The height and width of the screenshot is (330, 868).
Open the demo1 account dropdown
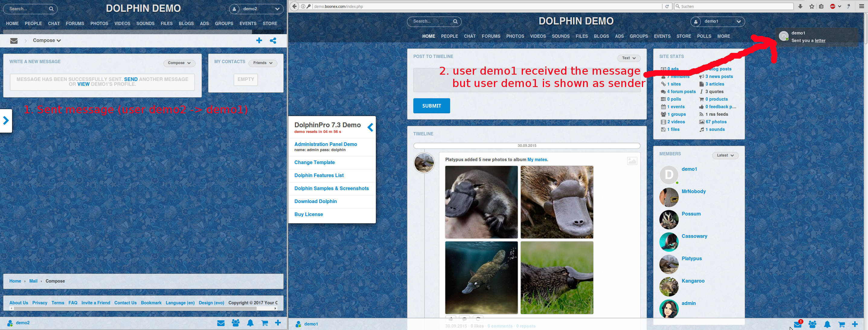(717, 21)
